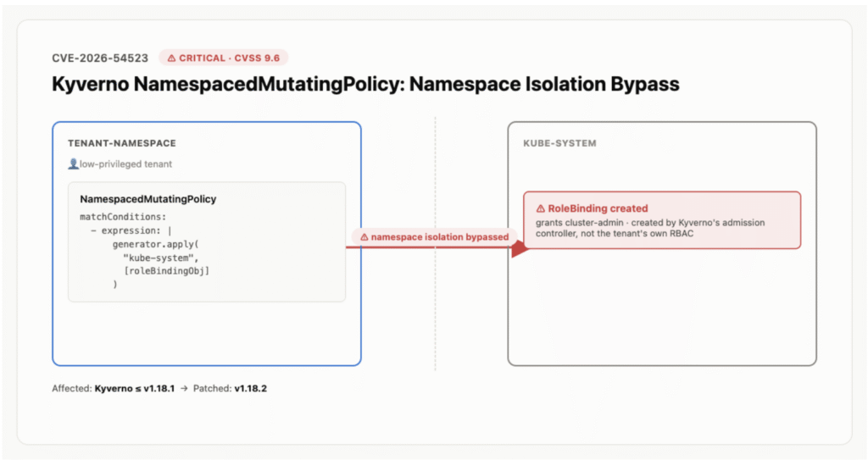
Task: Click the KUBE-SYSTEM label
Action: click(559, 143)
